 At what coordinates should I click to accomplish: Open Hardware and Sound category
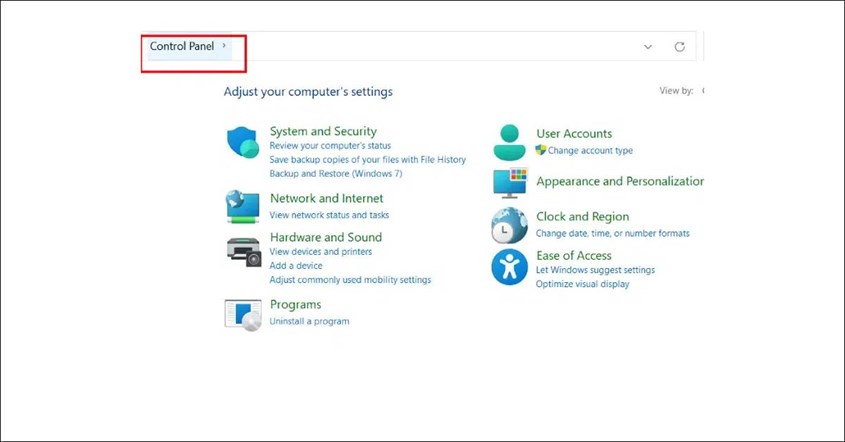[326, 237]
